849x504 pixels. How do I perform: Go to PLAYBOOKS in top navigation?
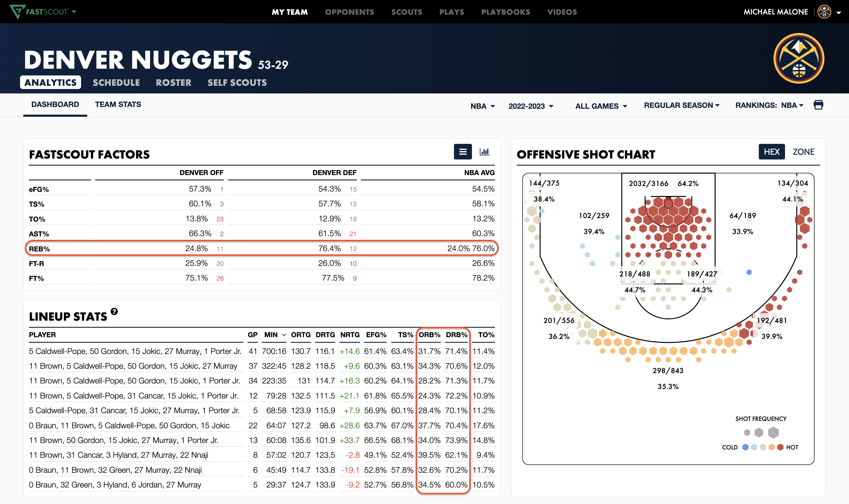[x=505, y=12]
